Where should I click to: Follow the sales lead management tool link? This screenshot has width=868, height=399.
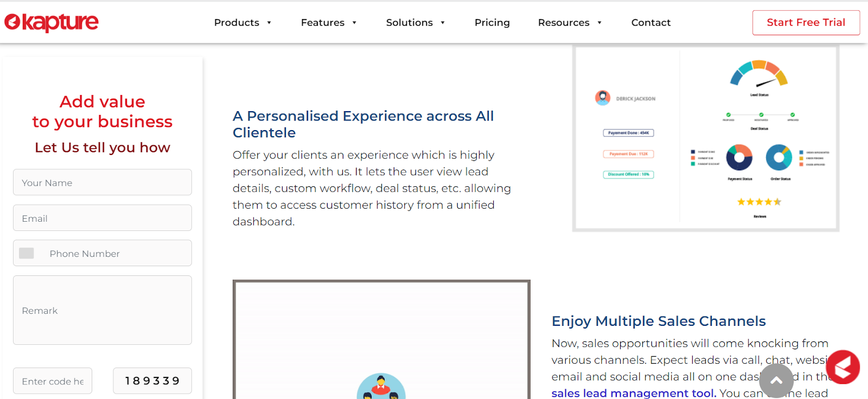(634, 393)
